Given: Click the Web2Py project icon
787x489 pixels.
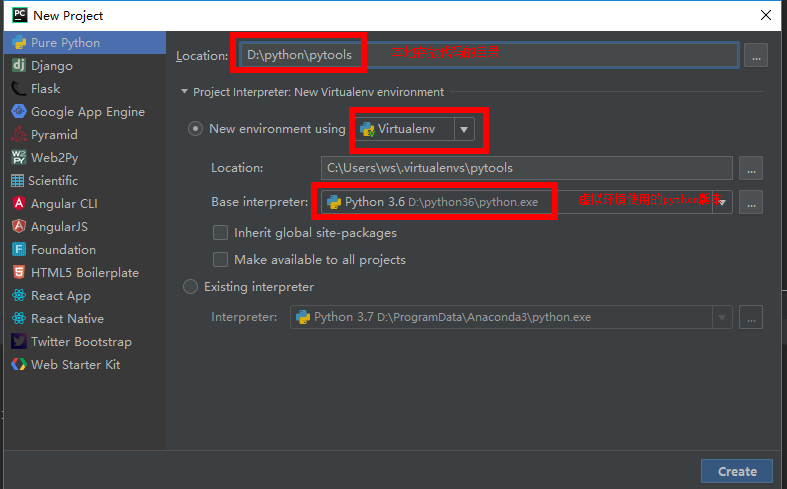Looking at the screenshot, I should pos(19,158).
